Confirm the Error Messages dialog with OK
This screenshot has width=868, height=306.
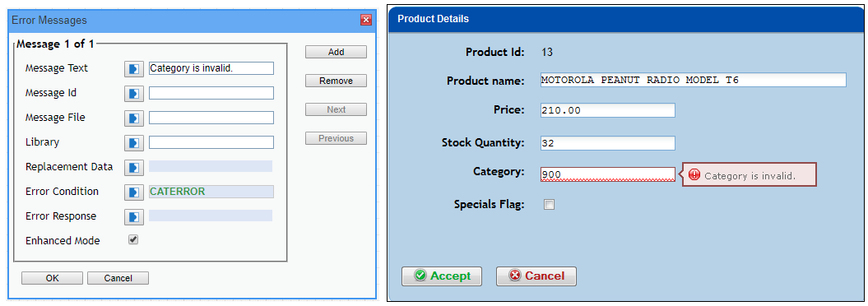pyautogui.click(x=52, y=278)
